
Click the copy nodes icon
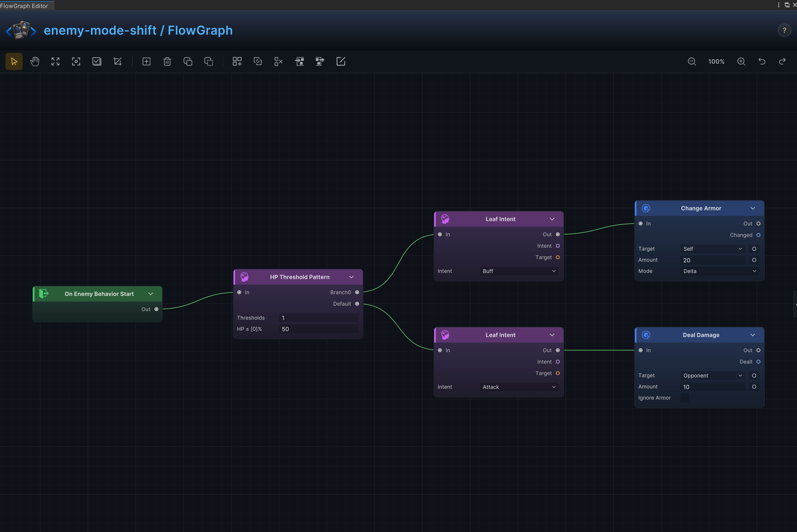188,61
